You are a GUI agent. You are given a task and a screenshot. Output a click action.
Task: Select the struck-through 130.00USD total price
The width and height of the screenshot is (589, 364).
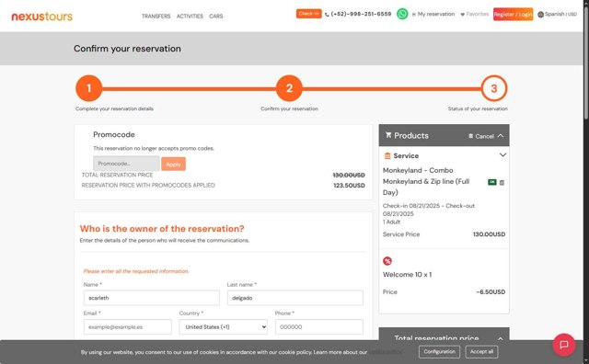pyautogui.click(x=349, y=176)
